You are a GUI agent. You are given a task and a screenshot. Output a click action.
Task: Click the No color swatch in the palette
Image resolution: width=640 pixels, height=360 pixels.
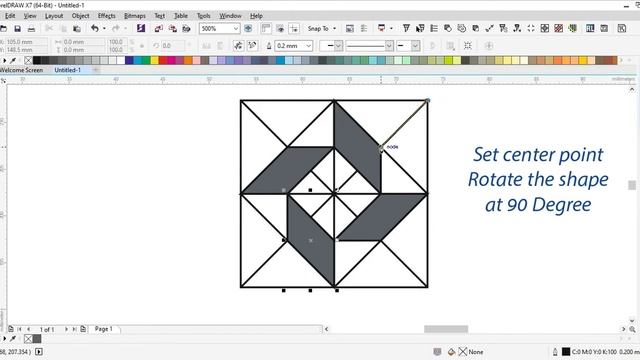point(28,60)
